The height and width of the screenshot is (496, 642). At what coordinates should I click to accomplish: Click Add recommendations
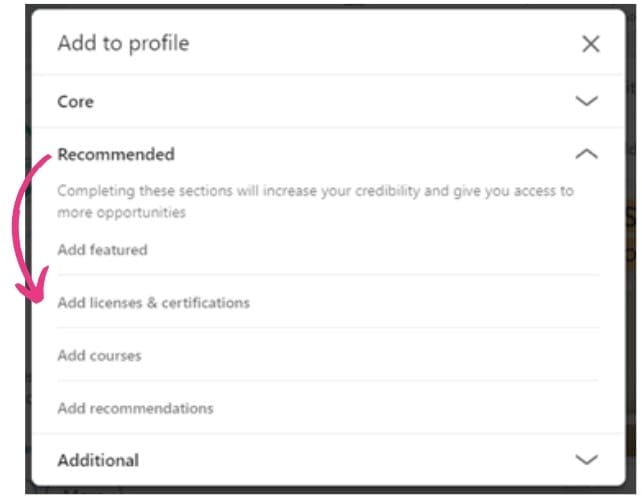tap(135, 408)
